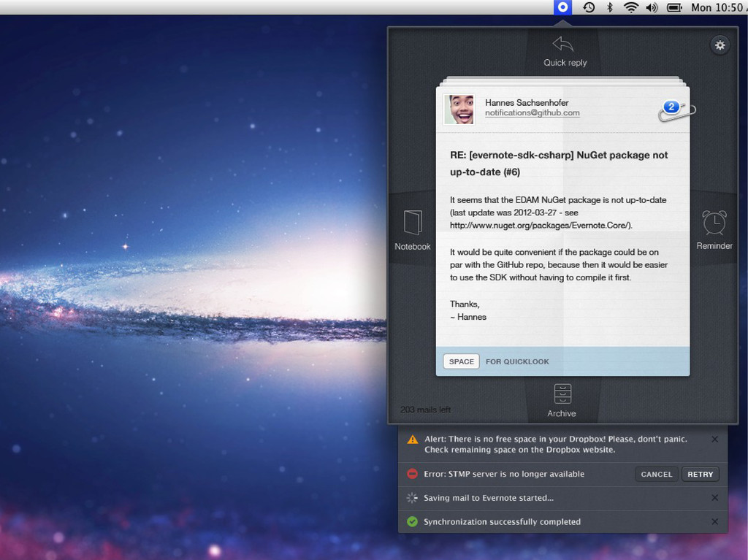Image resolution: width=748 pixels, height=560 pixels.
Task: Click the 'Reminder' label text
Action: (714, 246)
